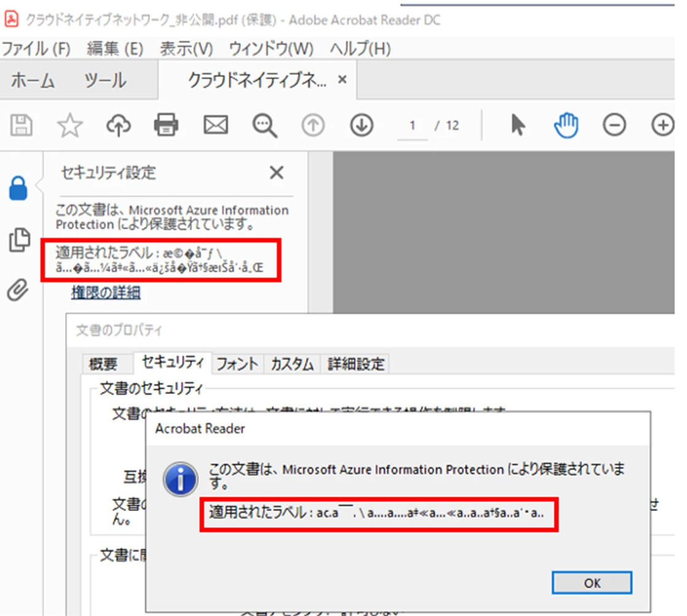Click the 権限の詳細 link
The height and width of the screenshot is (616, 687).
coord(106,293)
